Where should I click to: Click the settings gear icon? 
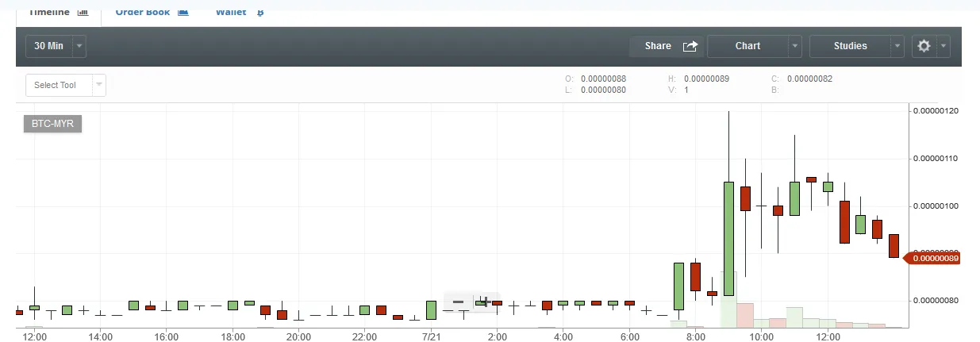(x=924, y=46)
